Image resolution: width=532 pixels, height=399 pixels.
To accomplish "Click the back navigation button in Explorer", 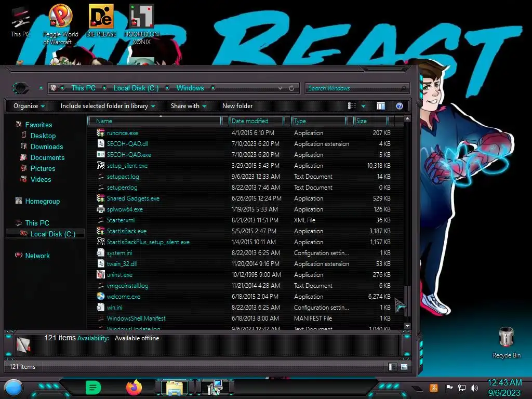I will point(21,88).
